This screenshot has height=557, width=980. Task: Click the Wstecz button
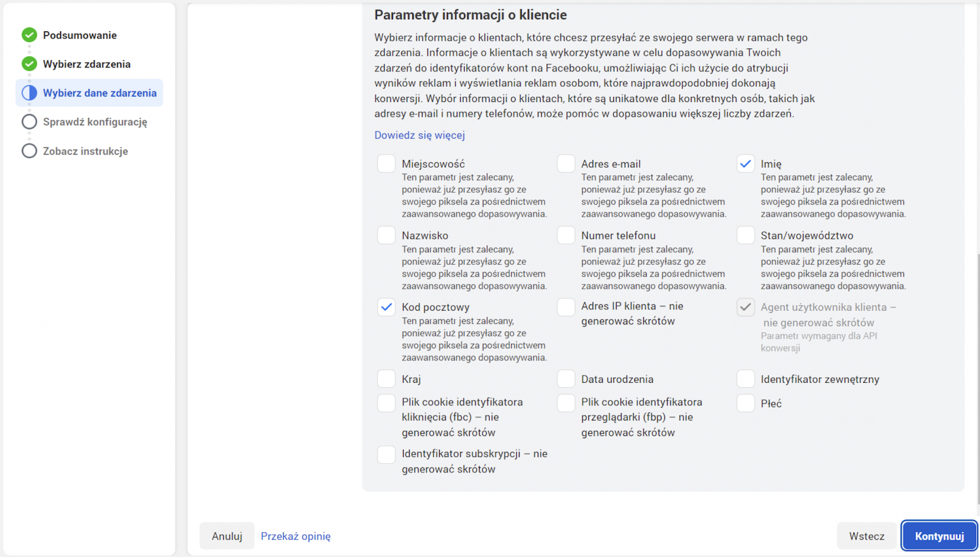[x=866, y=536]
